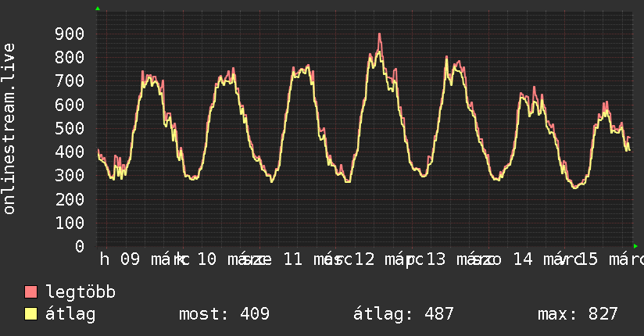
Task: Click the highest pink peak near 900
Action: [x=380, y=35]
